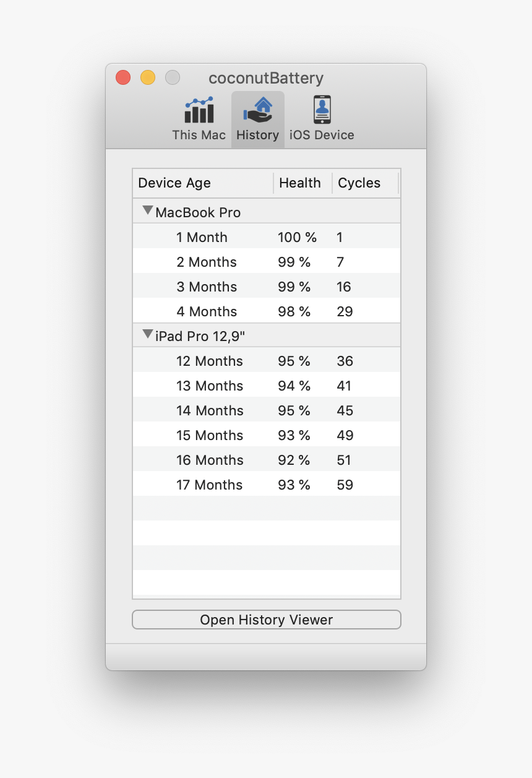Click the 100 % health value
Viewport: 532px width, 778px height.
[297, 237]
